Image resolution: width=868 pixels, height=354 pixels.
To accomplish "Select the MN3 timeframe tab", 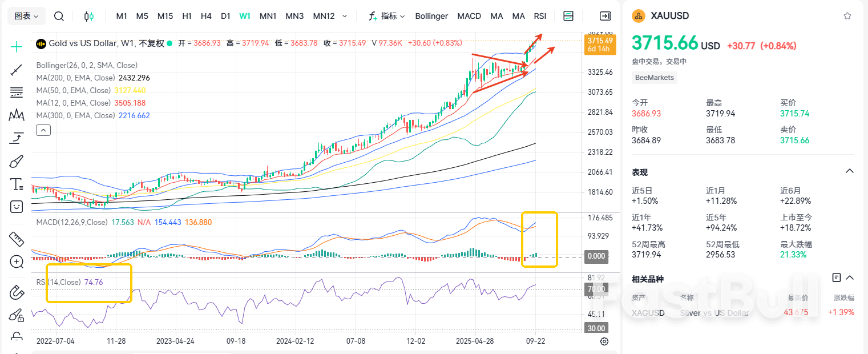I will tap(294, 16).
